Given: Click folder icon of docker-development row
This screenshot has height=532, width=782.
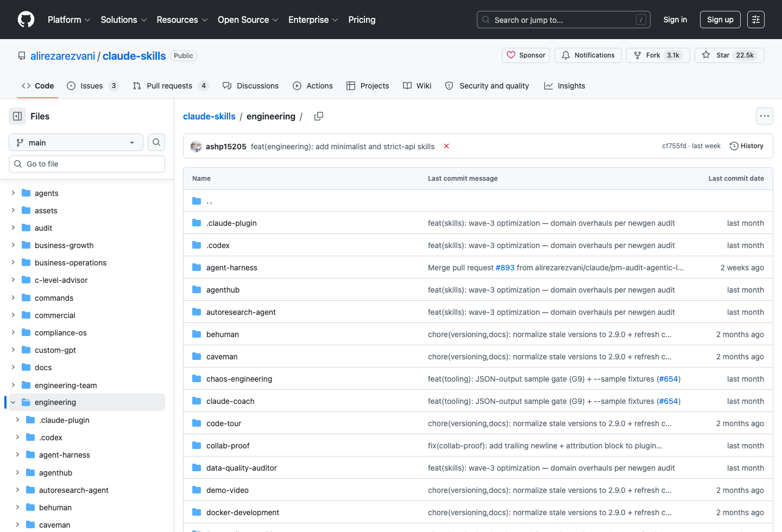Looking at the screenshot, I should click(197, 512).
